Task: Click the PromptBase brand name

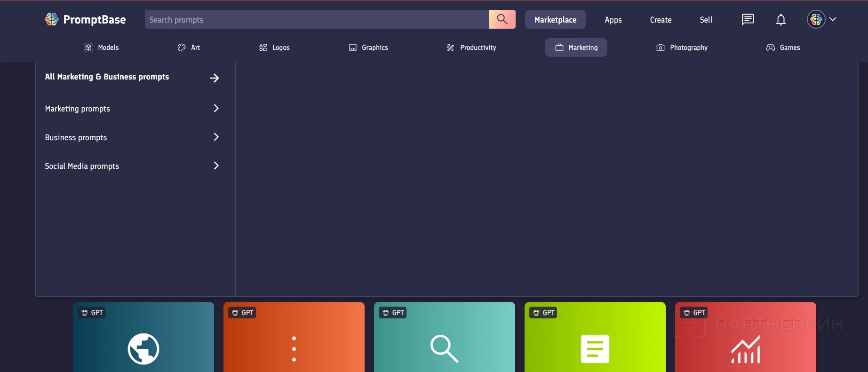Action: click(x=95, y=20)
